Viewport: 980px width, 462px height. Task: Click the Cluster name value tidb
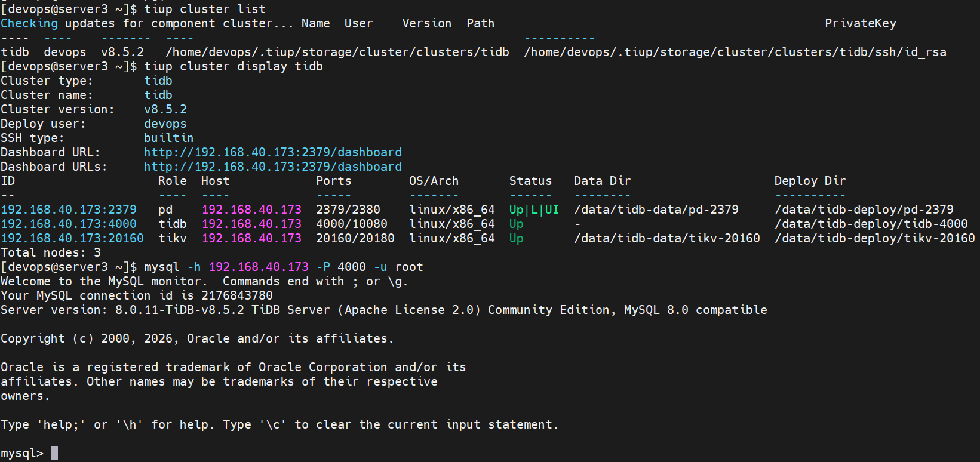[x=158, y=95]
